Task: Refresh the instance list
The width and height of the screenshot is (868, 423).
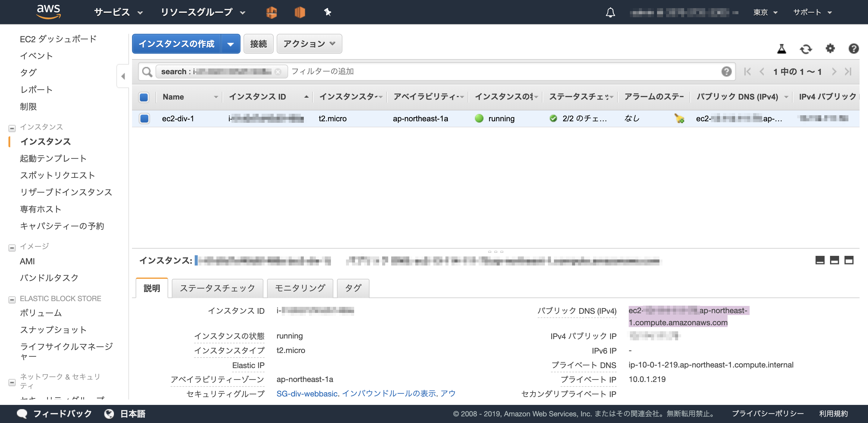Action: pos(806,49)
